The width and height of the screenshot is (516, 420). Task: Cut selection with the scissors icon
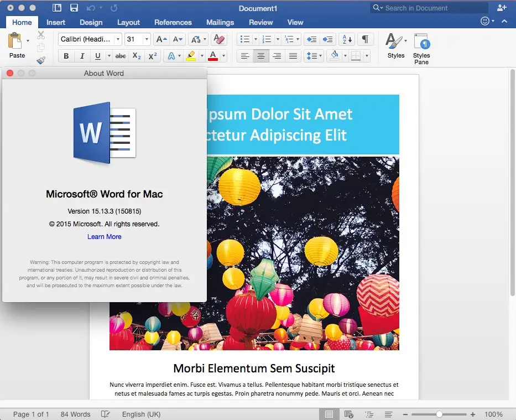pyautogui.click(x=41, y=35)
